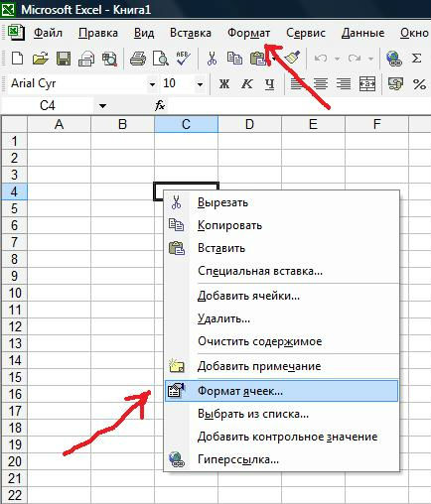
Task: Open the font size 10 dropdown
Action: [200, 84]
